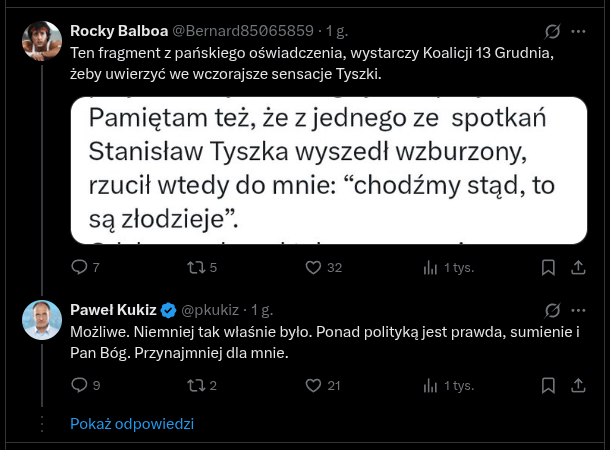Share Rocky Balboa's tweet
Image resolution: width=610 pixels, height=450 pixels.
pos(578,267)
